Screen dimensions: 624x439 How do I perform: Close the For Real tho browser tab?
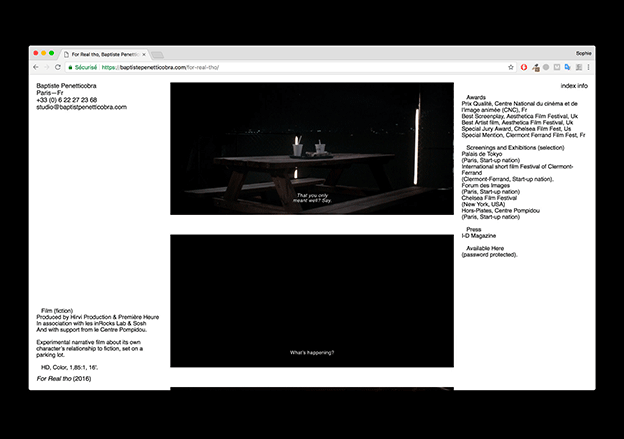144,53
